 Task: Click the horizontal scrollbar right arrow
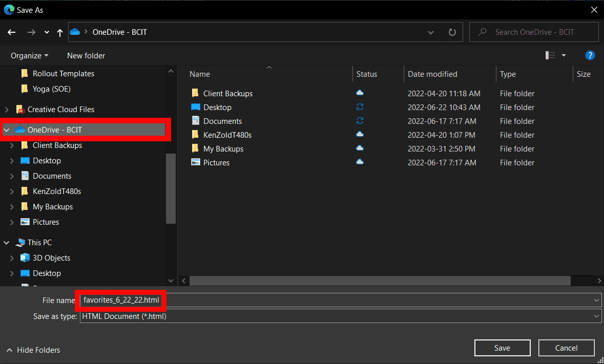(599, 281)
